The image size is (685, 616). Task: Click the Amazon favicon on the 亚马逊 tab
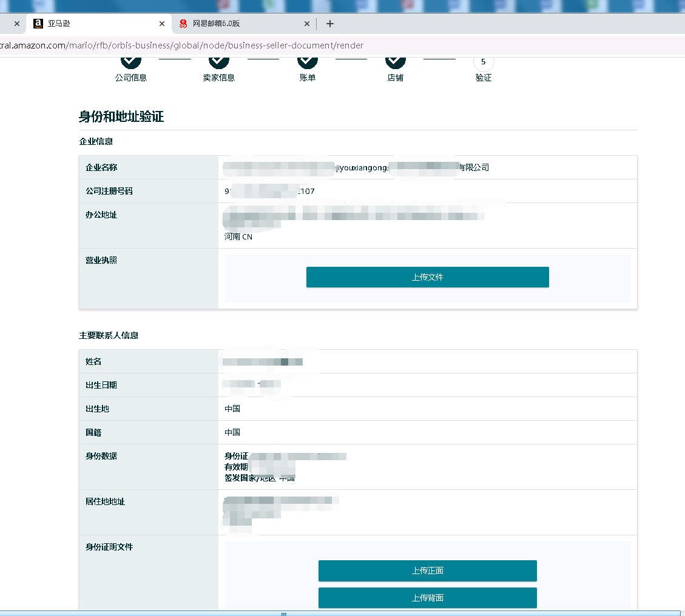[38, 24]
